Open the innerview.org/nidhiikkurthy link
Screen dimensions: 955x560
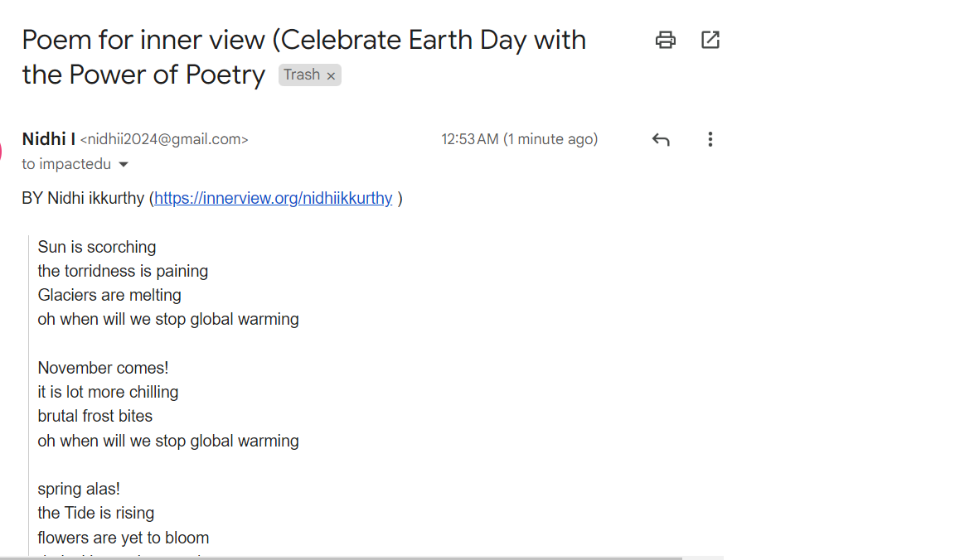(x=273, y=198)
